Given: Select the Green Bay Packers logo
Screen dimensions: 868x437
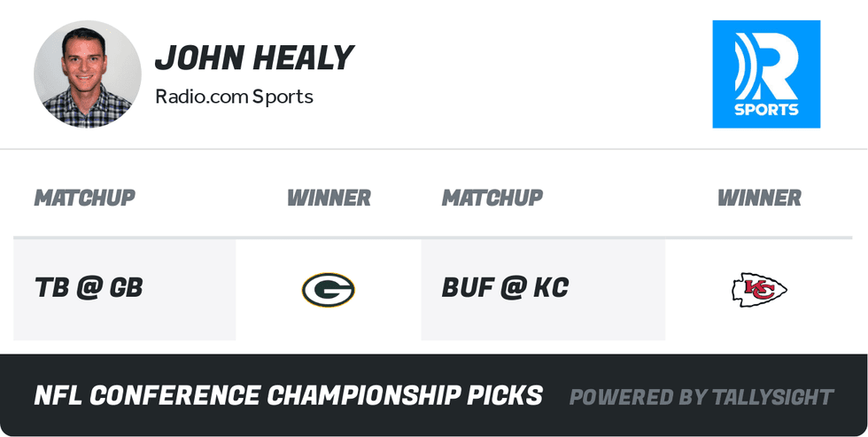Looking at the screenshot, I should tap(328, 289).
